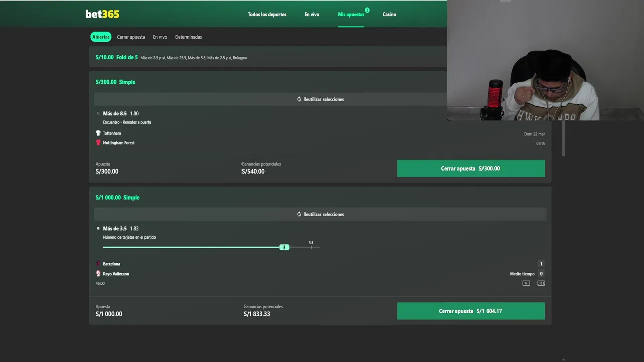This screenshot has width=644, height=362.
Task: Switch to Determinadas tab
Action: (x=188, y=37)
